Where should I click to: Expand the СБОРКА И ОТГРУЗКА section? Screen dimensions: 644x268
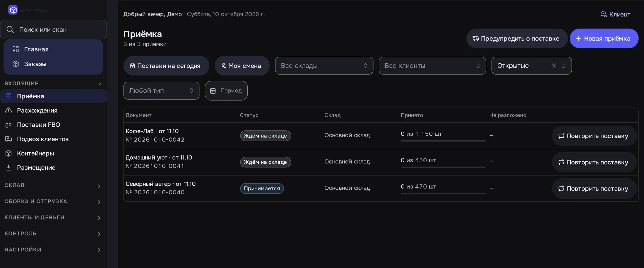53,201
